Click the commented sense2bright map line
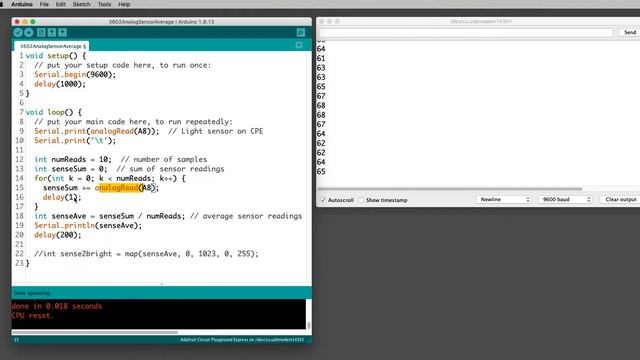Screen dimensions: 640x360 pos(146,254)
